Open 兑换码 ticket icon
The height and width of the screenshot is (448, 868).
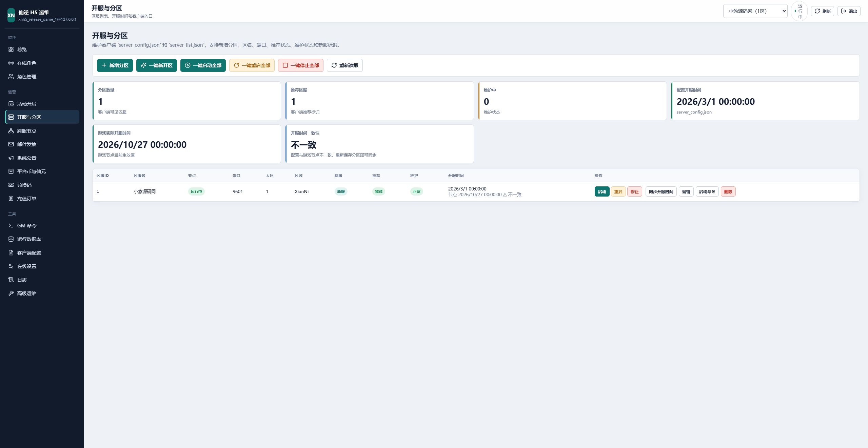click(x=11, y=185)
